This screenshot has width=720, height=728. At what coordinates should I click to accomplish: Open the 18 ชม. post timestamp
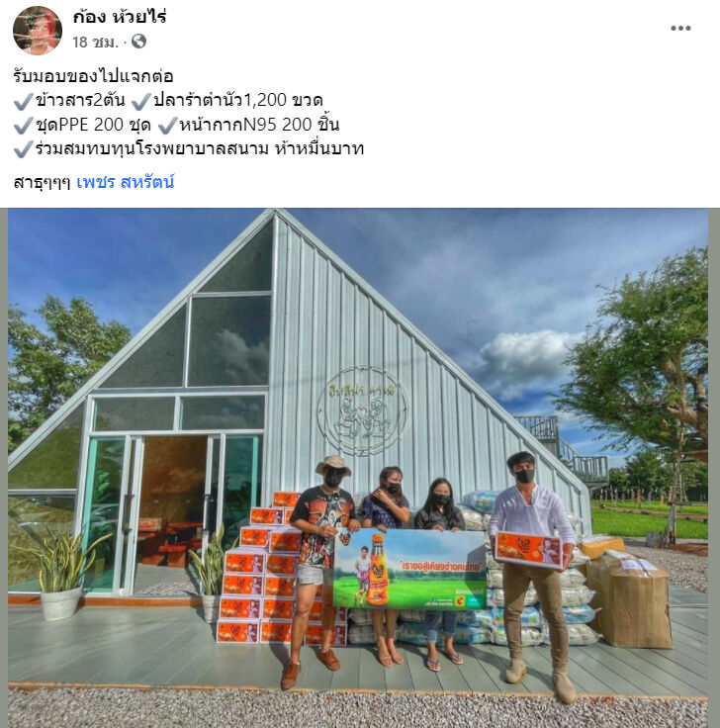pyautogui.click(x=95, y=43)
